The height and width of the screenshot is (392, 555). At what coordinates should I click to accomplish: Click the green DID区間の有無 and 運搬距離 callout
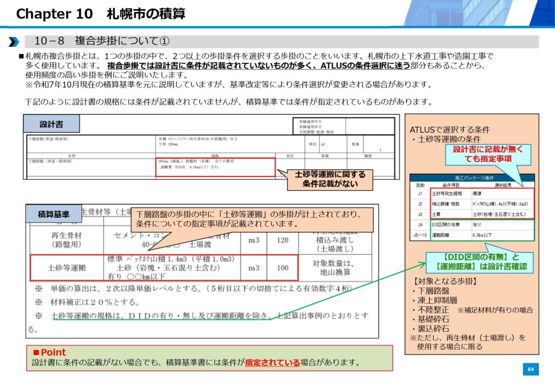tap(477, 262)
